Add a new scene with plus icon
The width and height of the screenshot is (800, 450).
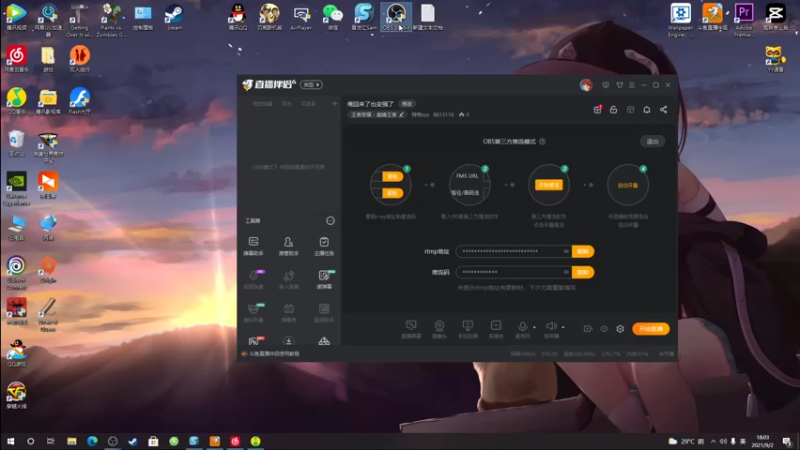click(x=334, y=104)
